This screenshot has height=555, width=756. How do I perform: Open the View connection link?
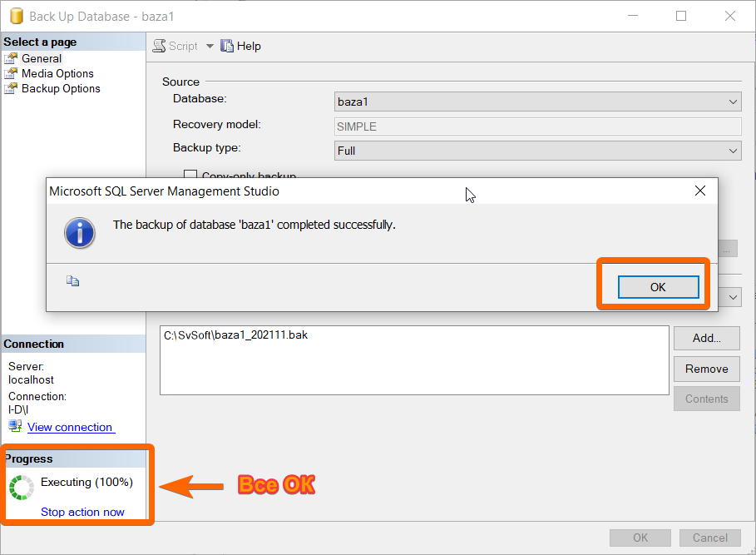click(x=71, y=427)
